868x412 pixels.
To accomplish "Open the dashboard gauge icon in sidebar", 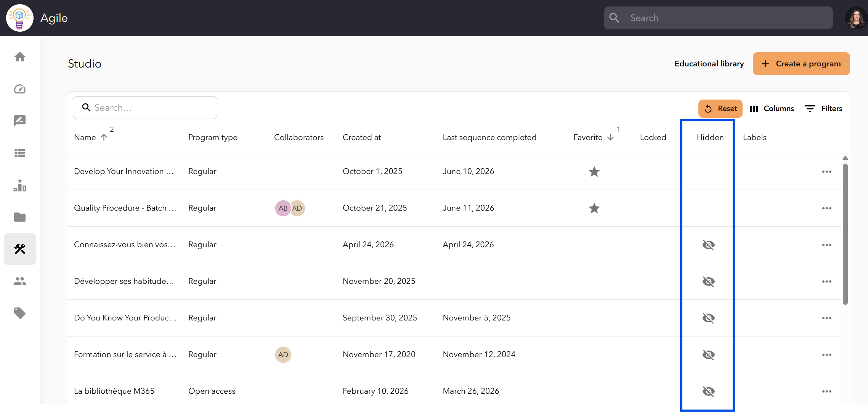I will [20, 89].
